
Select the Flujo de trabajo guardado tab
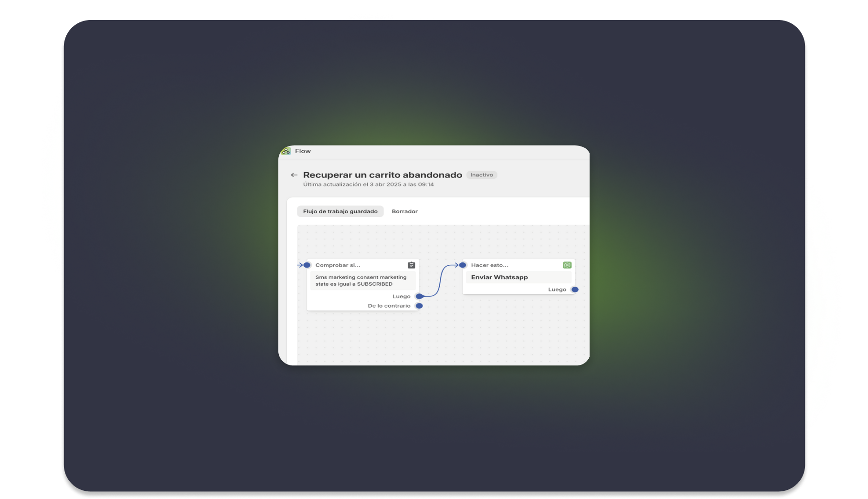tap(340, 211)
